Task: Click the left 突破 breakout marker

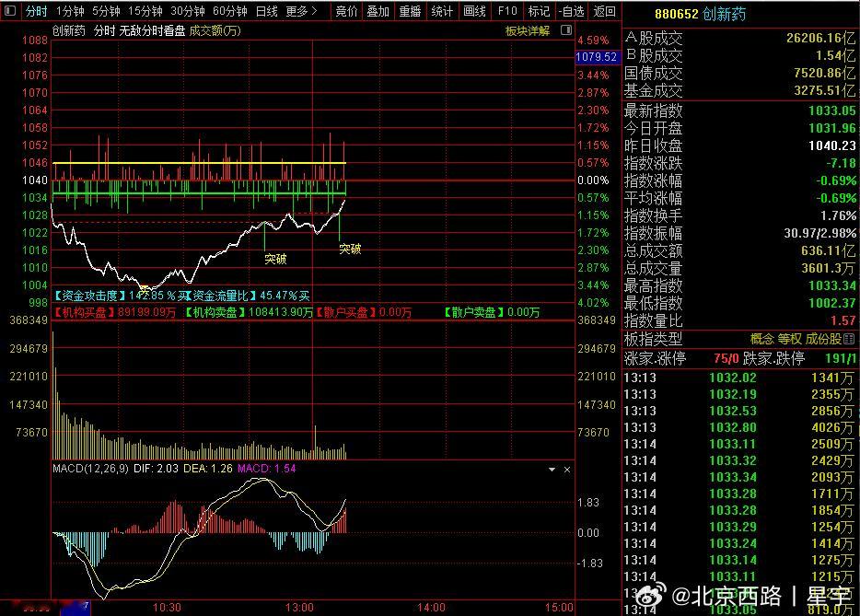Action: [275, 259]
